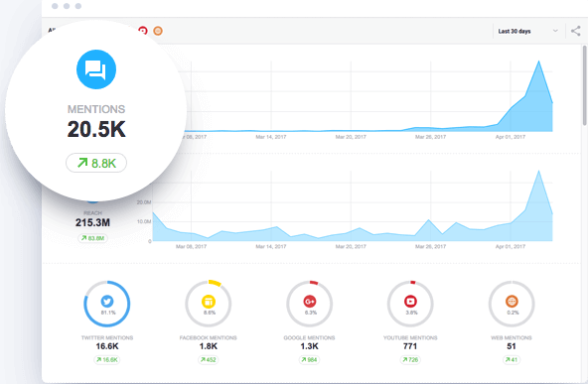Click the chevron beside Last 30 days
The image size is (588, 384).
[x=555, y=31]
